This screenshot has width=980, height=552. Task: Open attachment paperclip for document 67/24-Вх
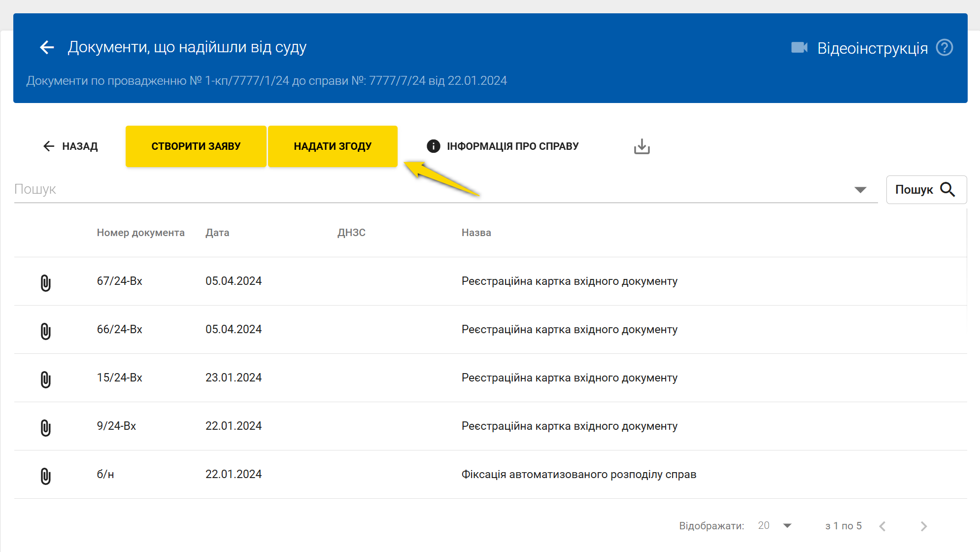[45, 282]
